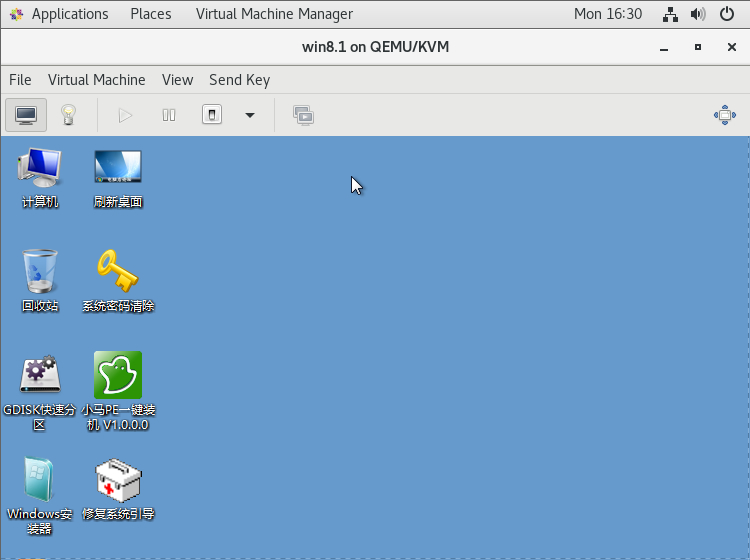Select the 计算机 desktop icon
This screenshot has width=750, height=560.
coord(40,178)
